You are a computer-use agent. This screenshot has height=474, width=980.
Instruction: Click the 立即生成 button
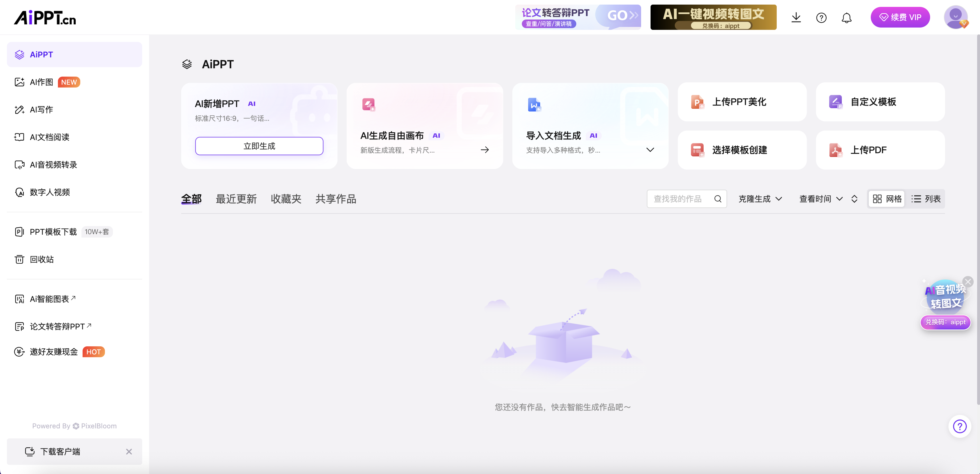coord(259,145)
